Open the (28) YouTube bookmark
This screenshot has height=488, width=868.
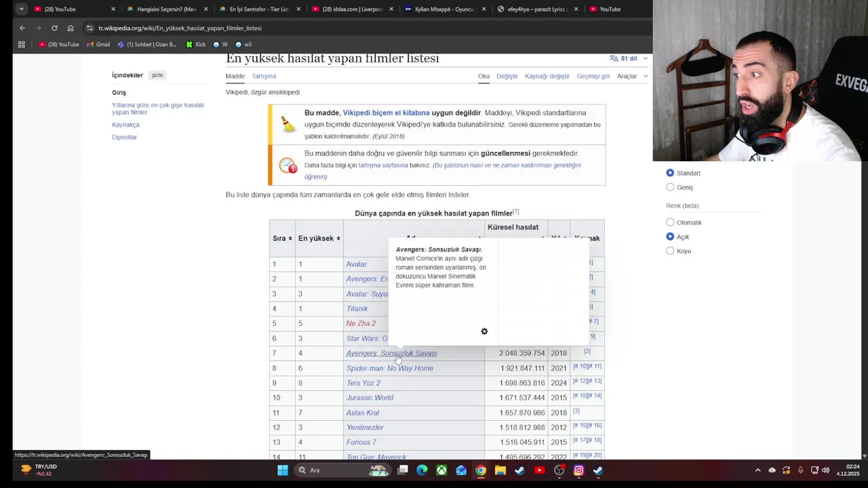59,45
